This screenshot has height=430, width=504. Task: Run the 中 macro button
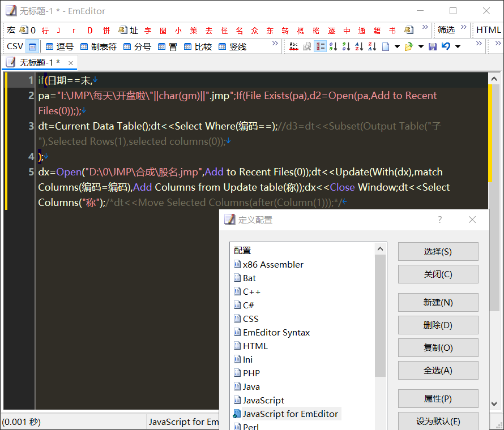point(347,31)
